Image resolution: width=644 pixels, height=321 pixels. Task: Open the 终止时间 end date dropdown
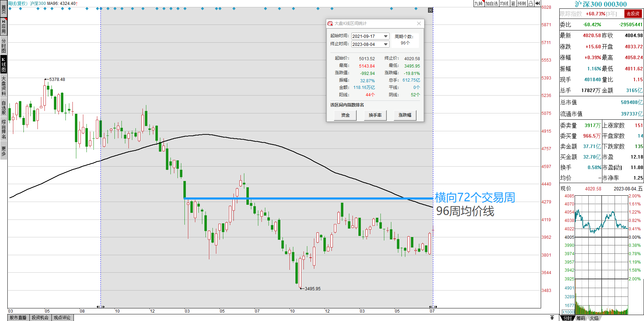[386, 44]
